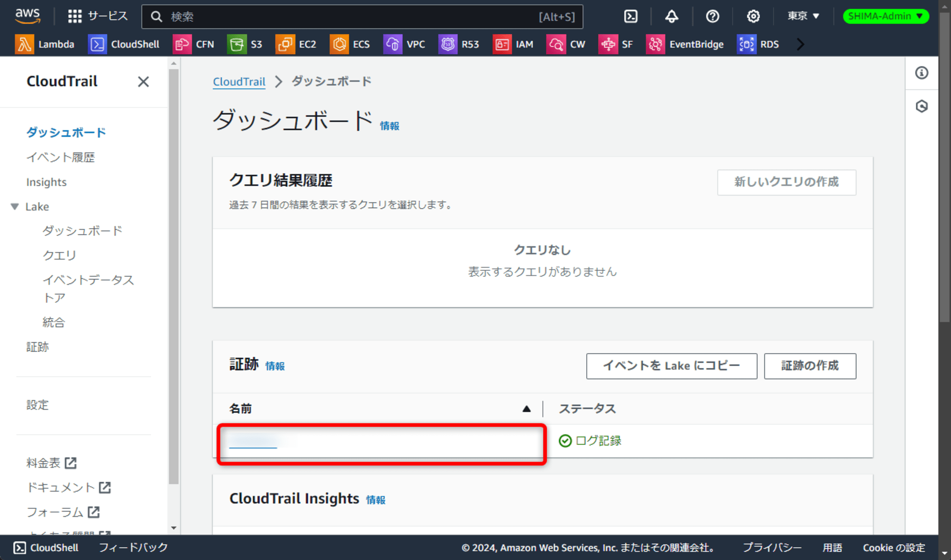Open the ECS shortcut
The height and width of the screenshot is (560, 951).
(349, 44)
